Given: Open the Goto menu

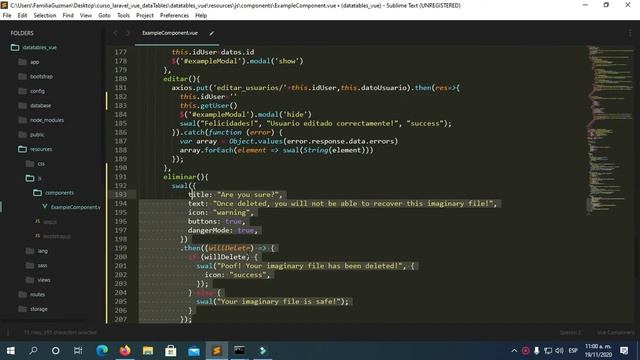Looking at the screenshot, I should 104,16.
